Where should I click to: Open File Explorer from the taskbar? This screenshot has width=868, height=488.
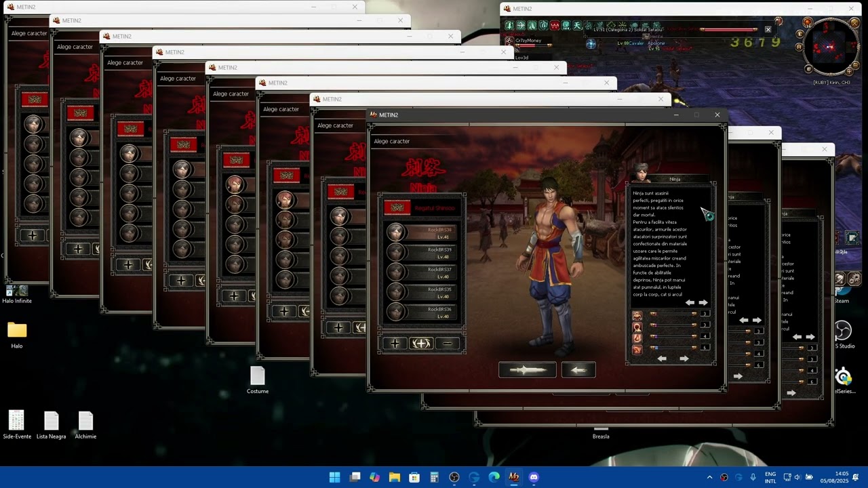pyautogui.click(x=394, y=477)
